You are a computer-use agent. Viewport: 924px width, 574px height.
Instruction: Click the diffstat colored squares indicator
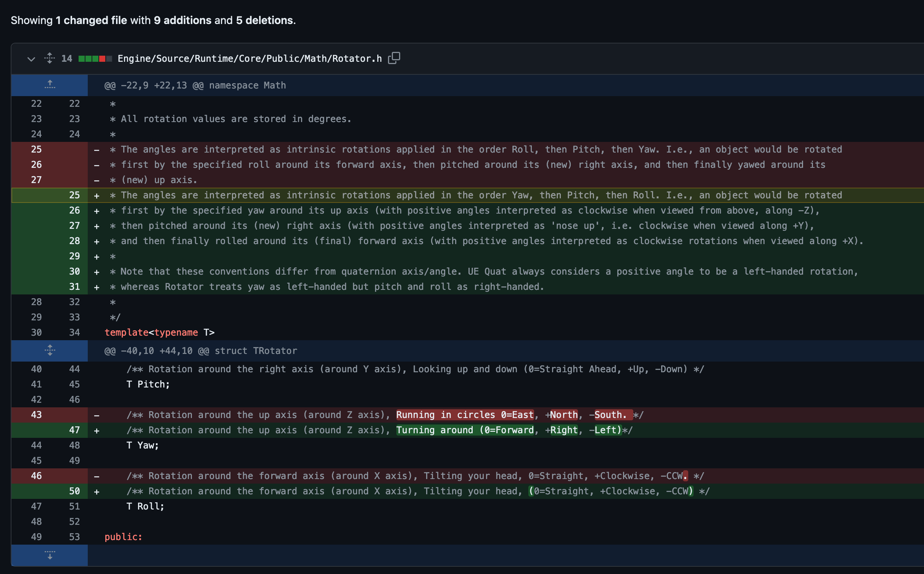pos(95,59)
